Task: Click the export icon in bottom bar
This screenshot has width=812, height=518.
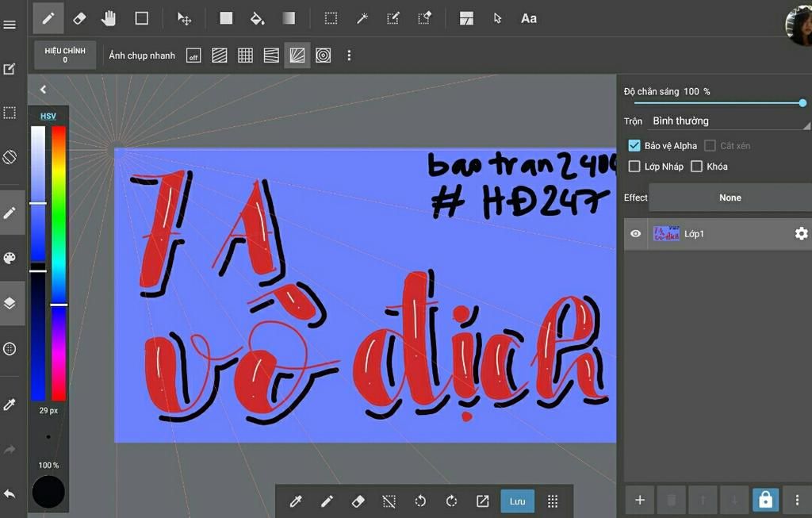Action: pos(483,501)
